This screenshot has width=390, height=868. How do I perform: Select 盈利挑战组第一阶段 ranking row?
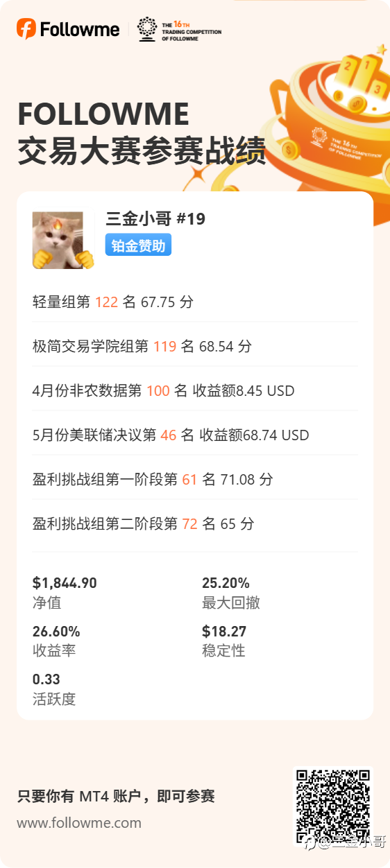point(195,480)
